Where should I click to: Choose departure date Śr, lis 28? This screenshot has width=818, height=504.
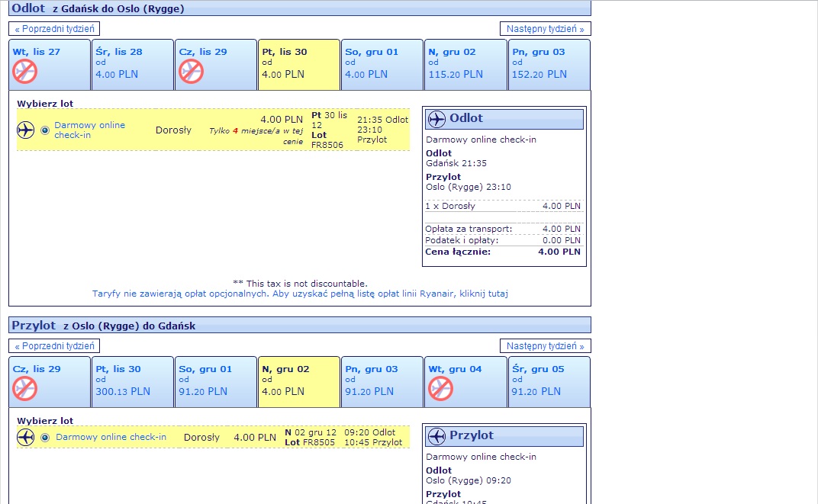pos(133,65)
